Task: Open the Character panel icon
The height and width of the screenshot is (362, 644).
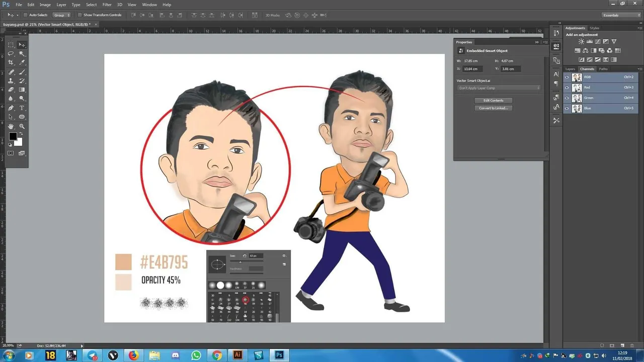Action: pos(556,74)
